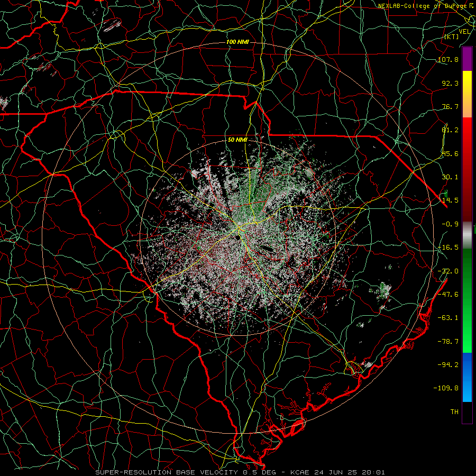This screenshot has width=476, height=476.
Task: Click the VEL legend title
Action: 464,32
